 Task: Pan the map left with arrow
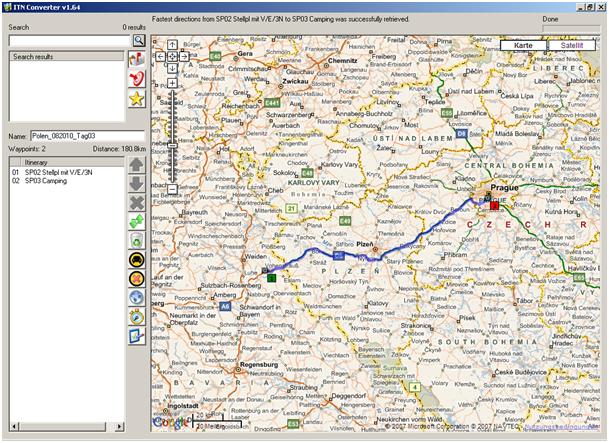[160, 56]
